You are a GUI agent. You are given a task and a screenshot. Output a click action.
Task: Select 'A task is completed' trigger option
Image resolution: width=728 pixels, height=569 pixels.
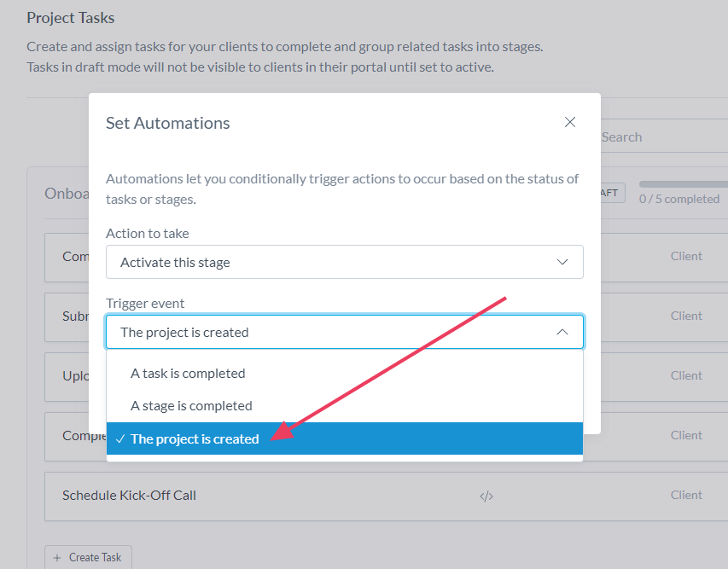(x=188, y=373)
